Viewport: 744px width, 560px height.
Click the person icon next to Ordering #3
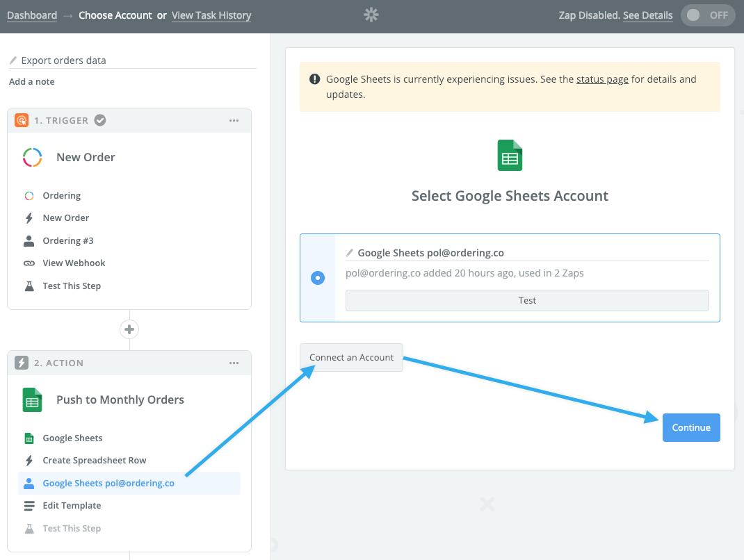pyautogui.click(x=29, y=241)
